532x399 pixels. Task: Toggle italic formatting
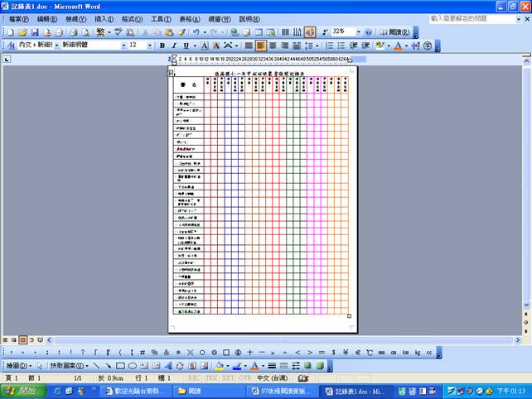pos(173,46)
